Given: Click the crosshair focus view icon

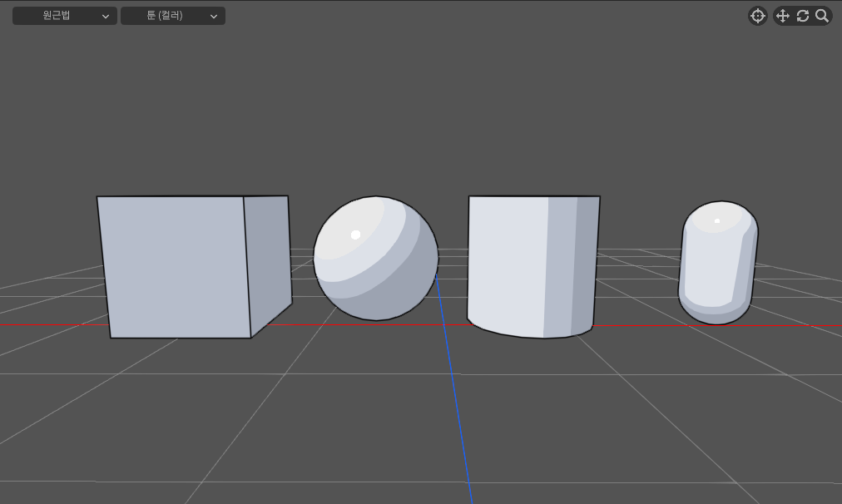Looking at the screenshot, I should (x=757, y=16).
